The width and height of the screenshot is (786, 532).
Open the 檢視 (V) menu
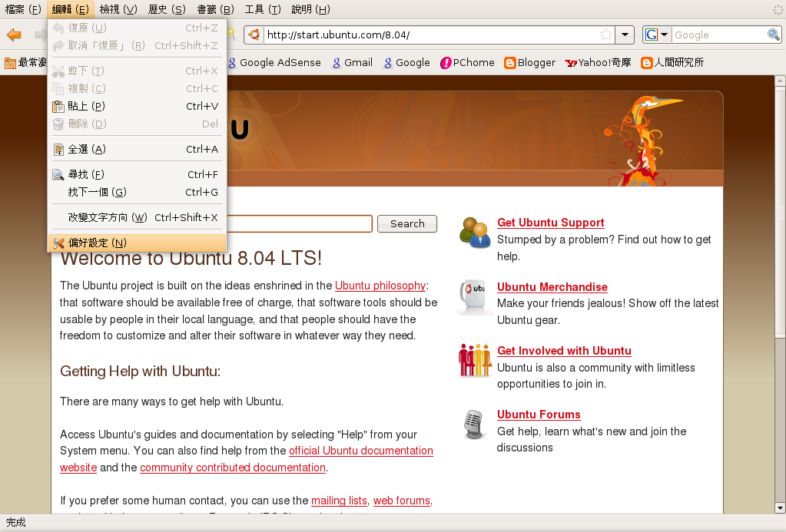point(118,9)
